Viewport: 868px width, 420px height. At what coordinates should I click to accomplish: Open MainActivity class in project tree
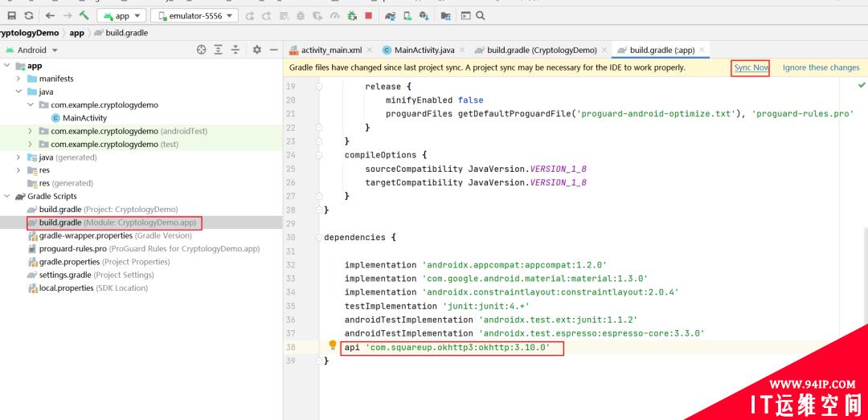79,118
